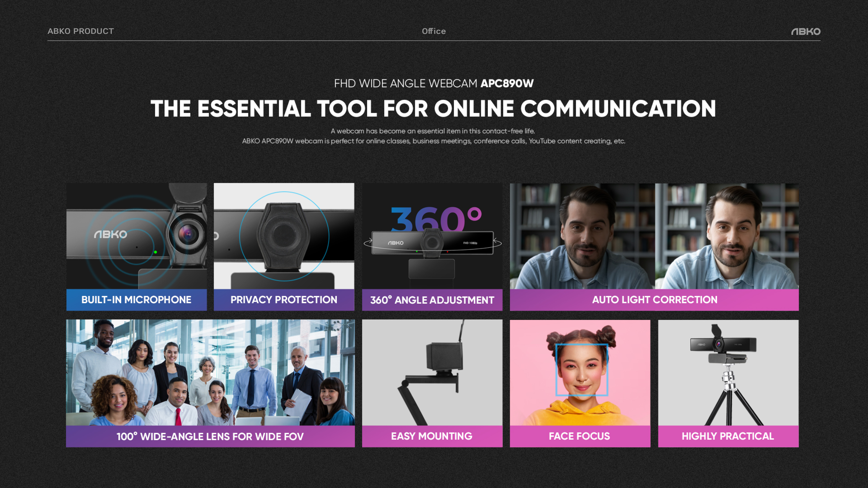Click the online classes description sentence
Screen dimensions: 868x488
click(434, 141)
